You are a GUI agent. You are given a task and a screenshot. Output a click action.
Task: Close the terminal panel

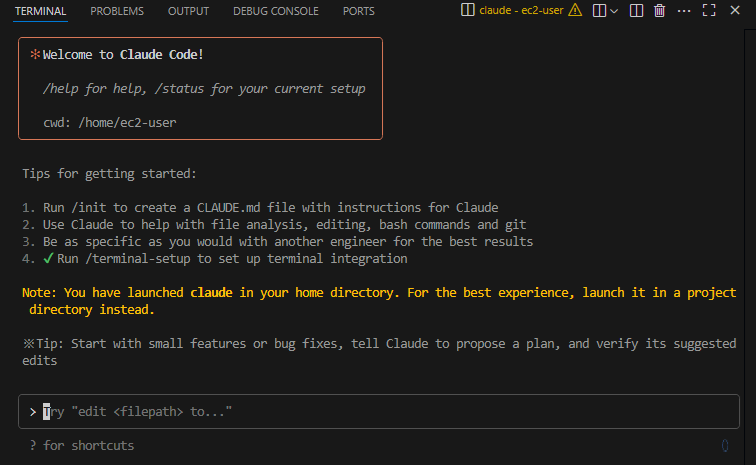pos(735,10)
